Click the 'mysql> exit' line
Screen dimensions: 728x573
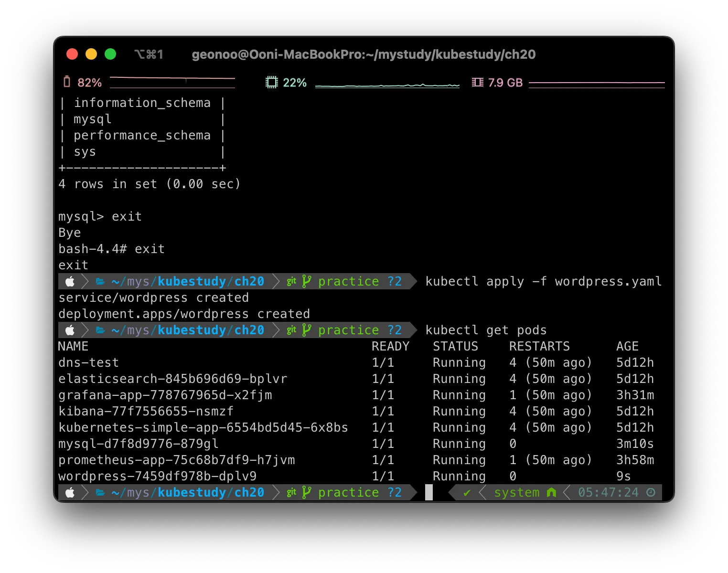pos(100,217)
